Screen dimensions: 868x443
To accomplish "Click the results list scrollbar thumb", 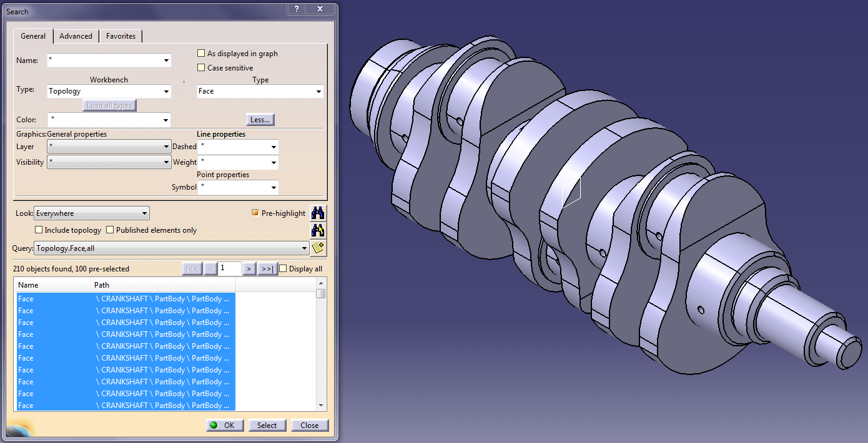I will [x=321, y=293].
